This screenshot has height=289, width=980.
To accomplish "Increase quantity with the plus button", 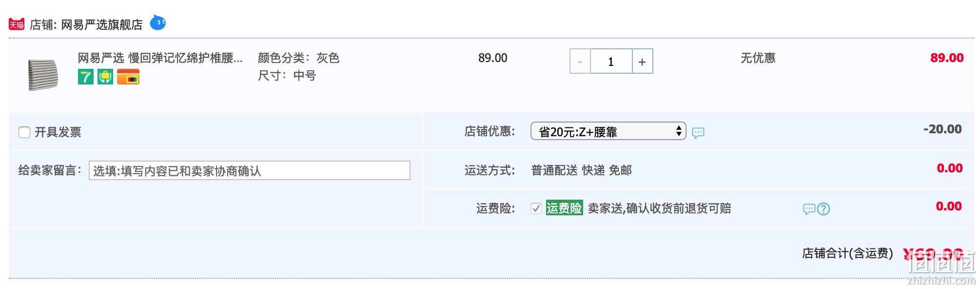I will (x=642, y=62).
